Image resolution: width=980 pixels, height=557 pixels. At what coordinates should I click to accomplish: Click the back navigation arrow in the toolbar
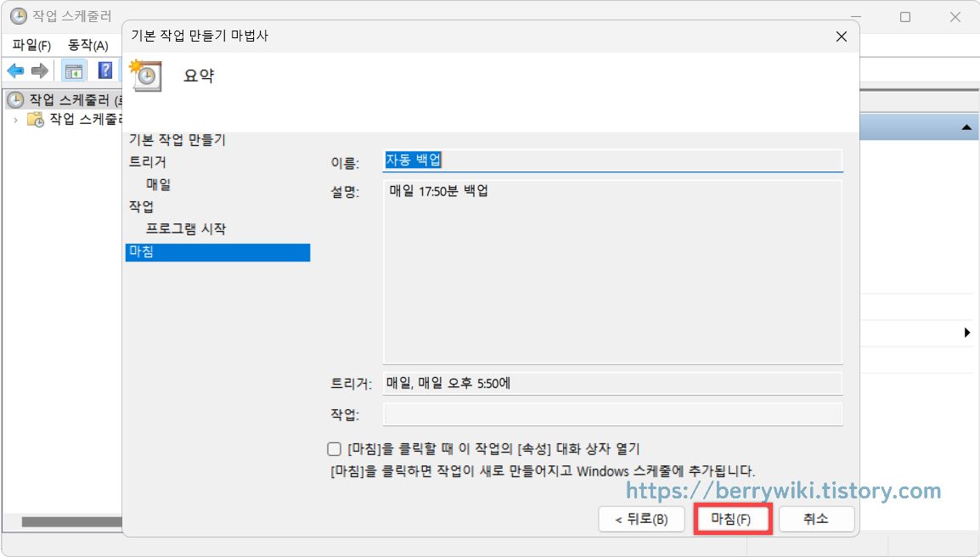15,70
